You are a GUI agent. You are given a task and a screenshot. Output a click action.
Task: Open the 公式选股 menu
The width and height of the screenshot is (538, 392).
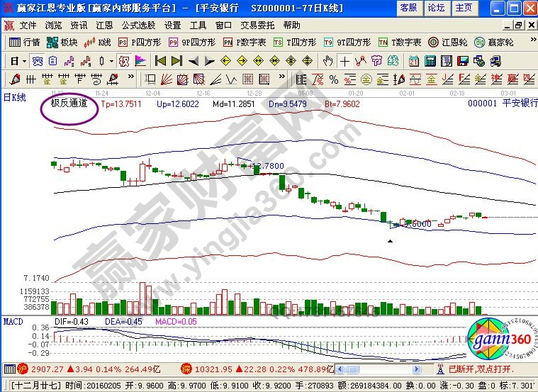click(138, 25)
